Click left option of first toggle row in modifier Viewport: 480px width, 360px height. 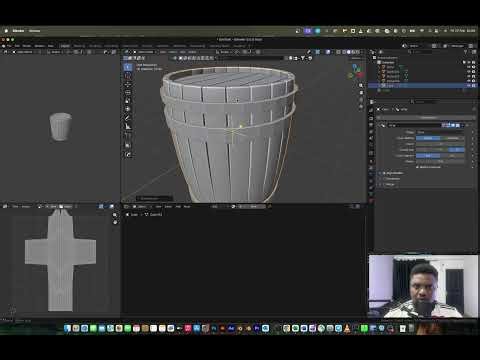(428, 138)
